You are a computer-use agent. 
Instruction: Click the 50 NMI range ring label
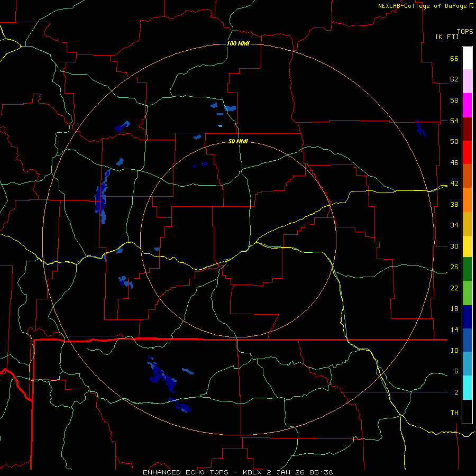click(238, 141)
